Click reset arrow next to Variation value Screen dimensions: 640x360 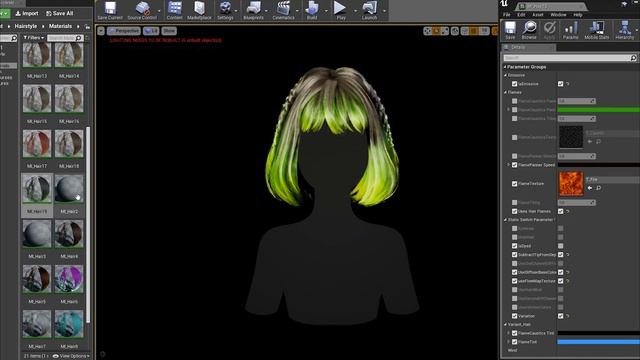pos(568,316)
